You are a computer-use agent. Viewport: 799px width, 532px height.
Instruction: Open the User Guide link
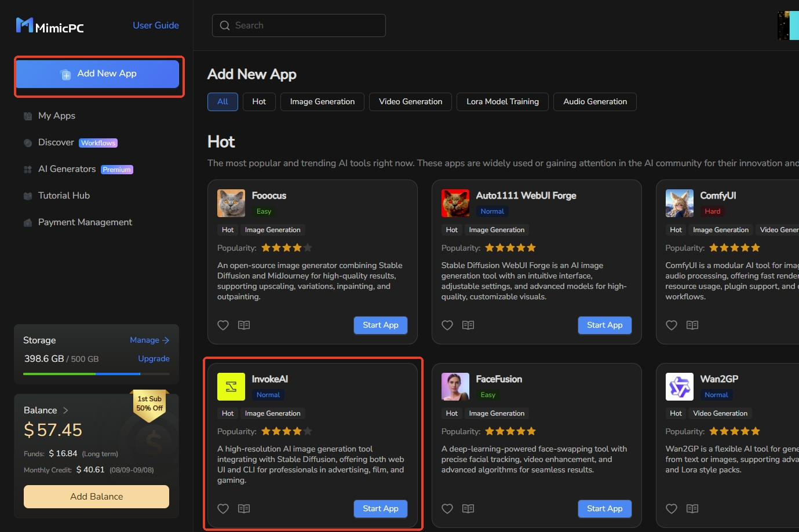click(x=156, y=25)
